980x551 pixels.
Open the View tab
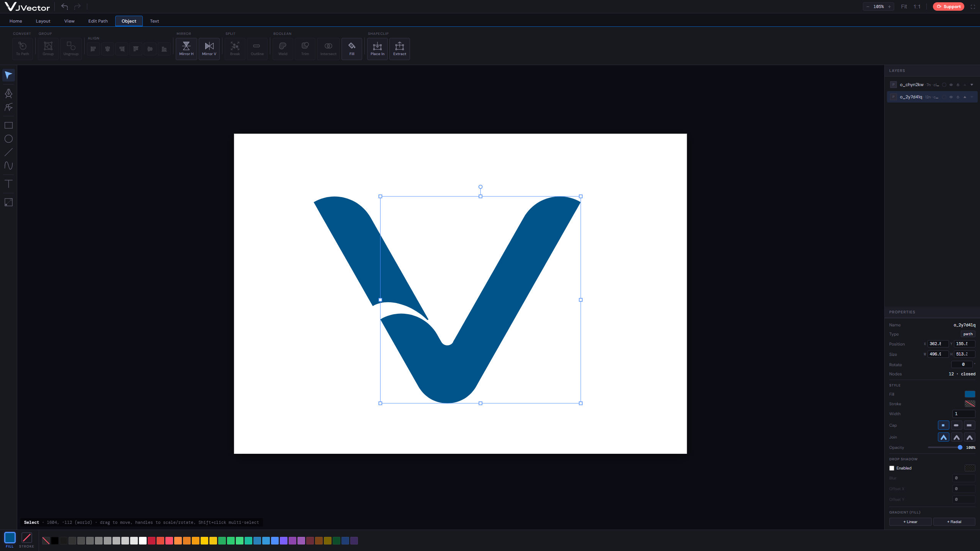(69, 21)
